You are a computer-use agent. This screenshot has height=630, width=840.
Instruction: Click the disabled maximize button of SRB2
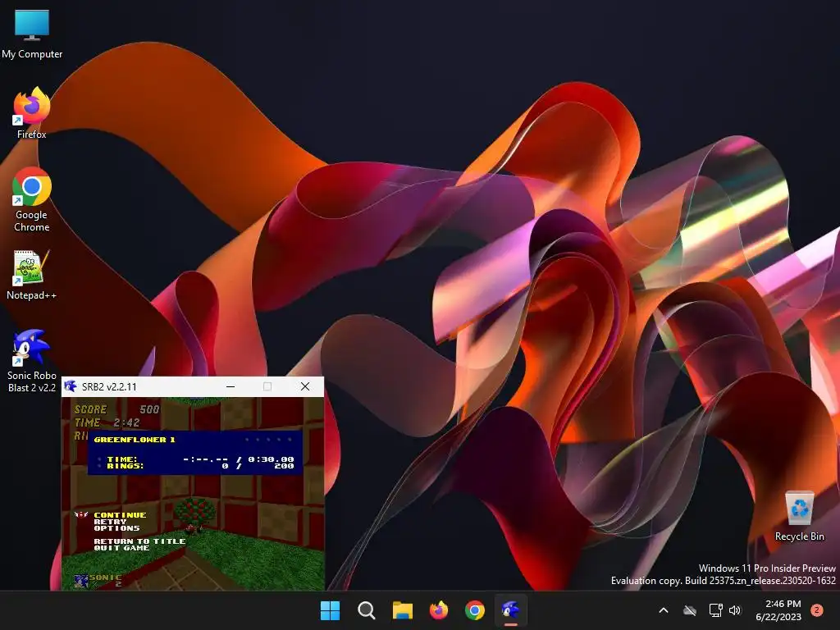pyautogui.click(x=267, y=386)
